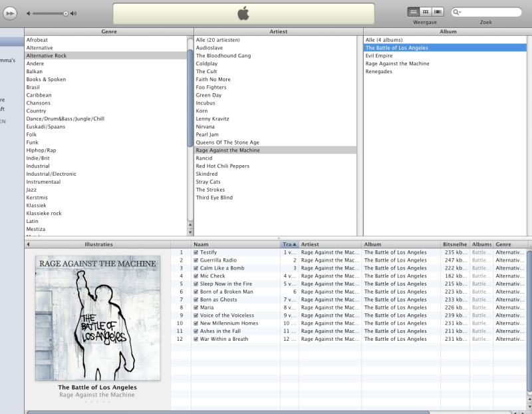Sort by the Tra track column header
Image resolution: width=532 pixels, height=414 pixels.
289,244
